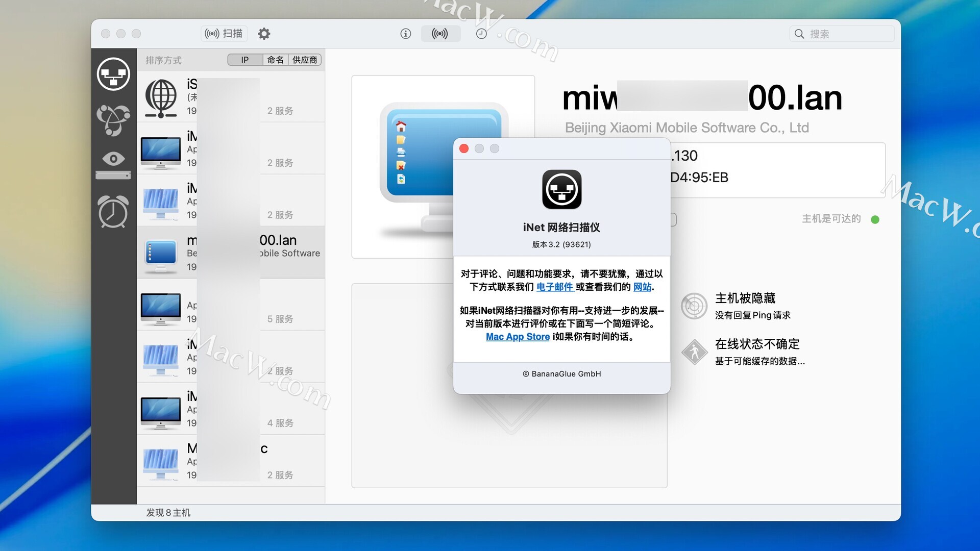
Task: Open the Mac App Store link
Action: click(x=518, y=337)
